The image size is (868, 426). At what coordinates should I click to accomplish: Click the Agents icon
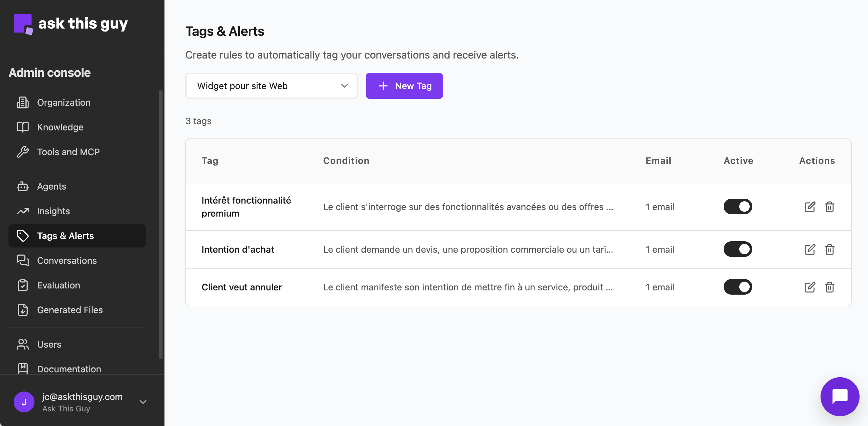22,186
